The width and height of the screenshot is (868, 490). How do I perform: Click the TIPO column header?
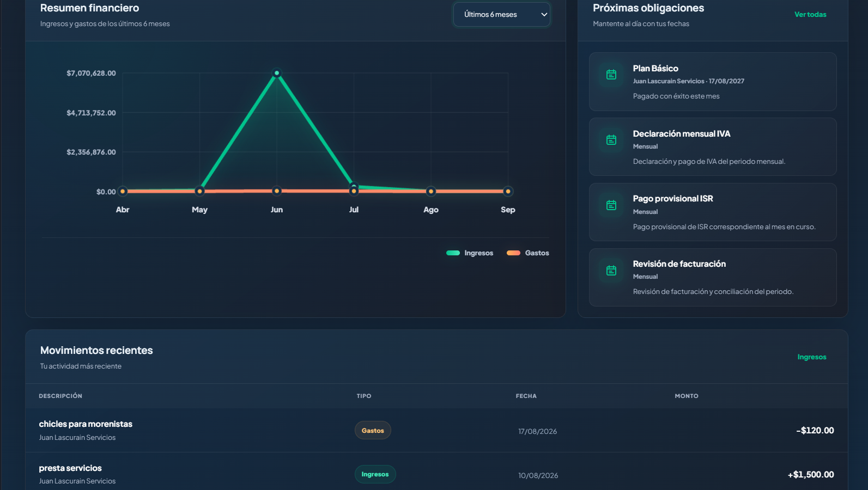point(364,396)
